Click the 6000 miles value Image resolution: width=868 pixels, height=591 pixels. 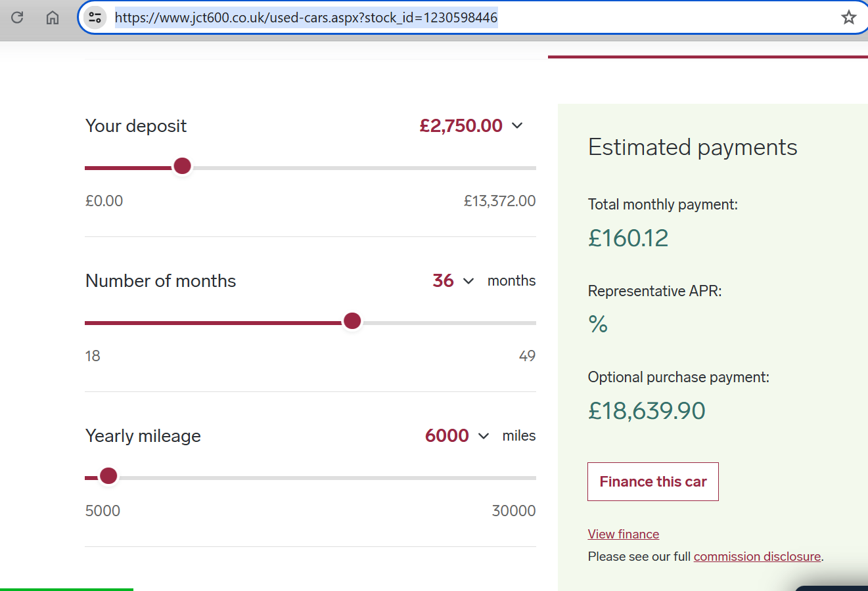click(447, 436)
